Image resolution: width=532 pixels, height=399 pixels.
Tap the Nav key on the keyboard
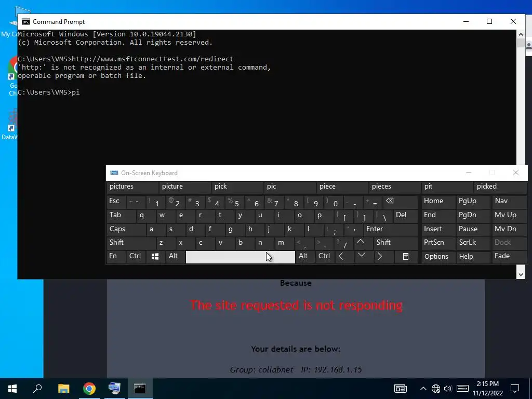coord(509,202)
